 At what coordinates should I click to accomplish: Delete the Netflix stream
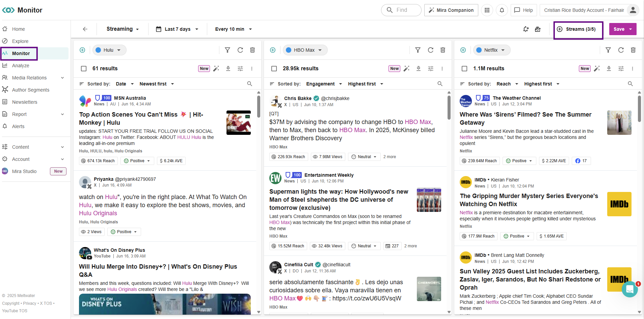pyautogui.click(x=633, y=50)
